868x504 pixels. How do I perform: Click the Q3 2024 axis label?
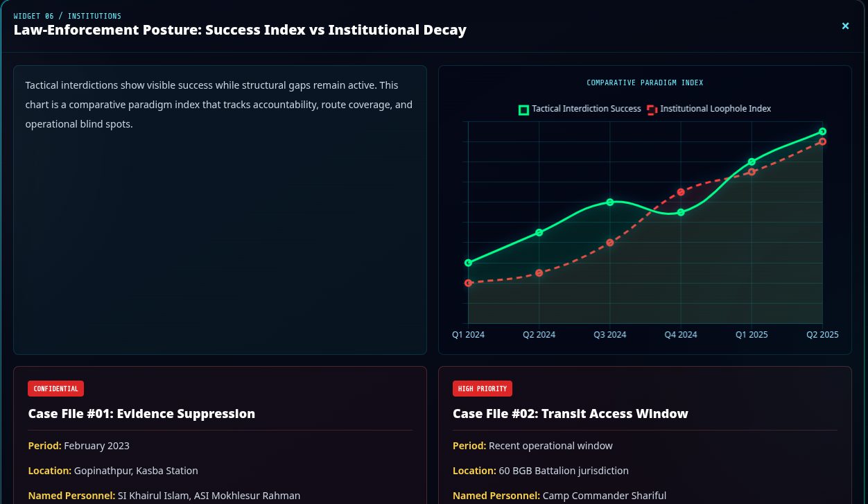(610, 335)
